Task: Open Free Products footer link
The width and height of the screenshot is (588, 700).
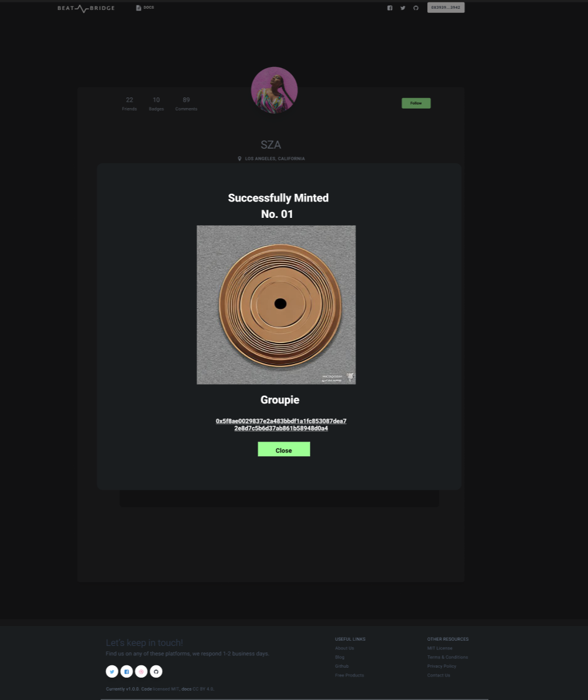Action: point(349,675)
